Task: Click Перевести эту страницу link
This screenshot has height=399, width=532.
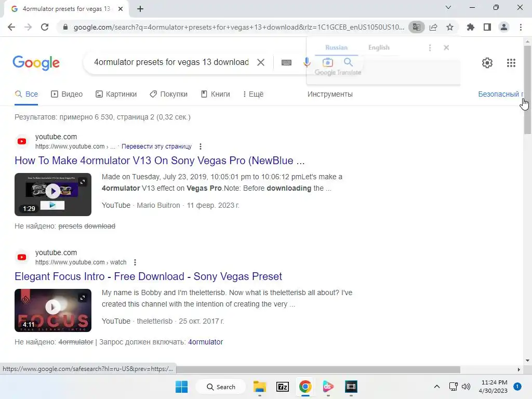Action: tap(156, 147)
